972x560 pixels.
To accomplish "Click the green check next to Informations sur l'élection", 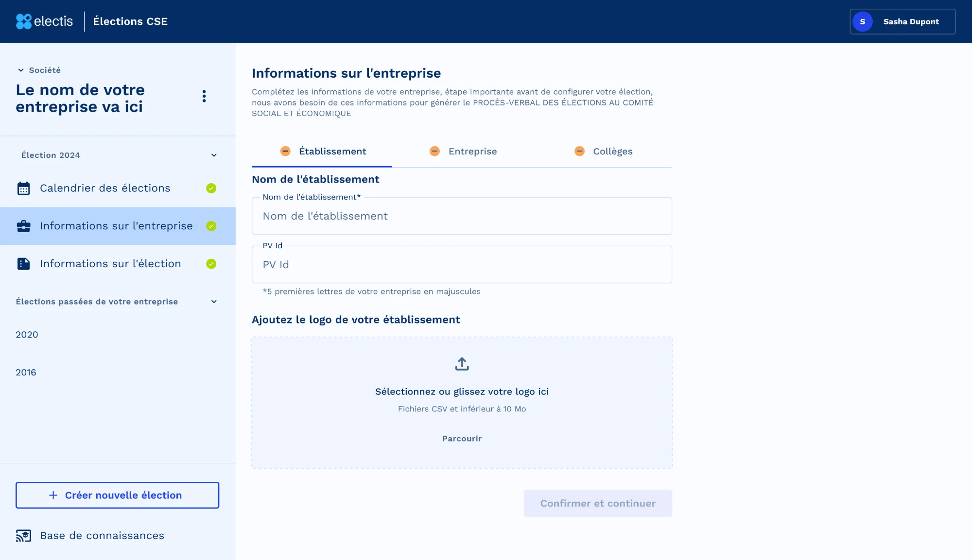I will point(211,264).
